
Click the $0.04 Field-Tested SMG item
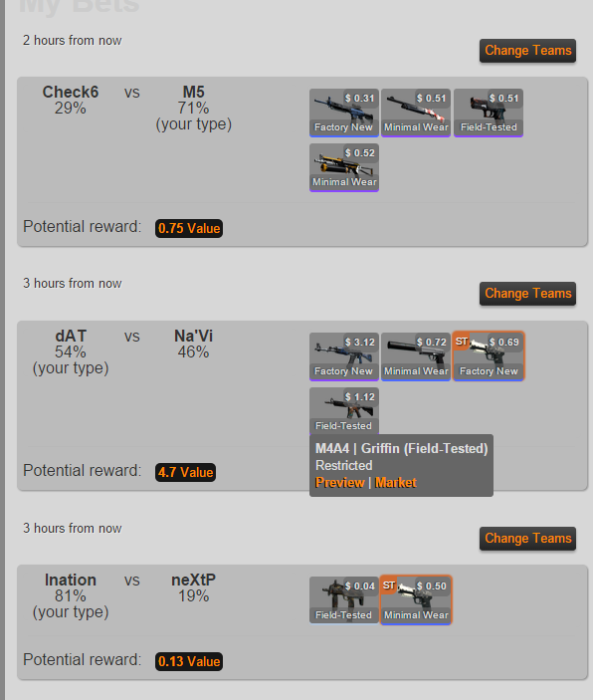point(344,600)
